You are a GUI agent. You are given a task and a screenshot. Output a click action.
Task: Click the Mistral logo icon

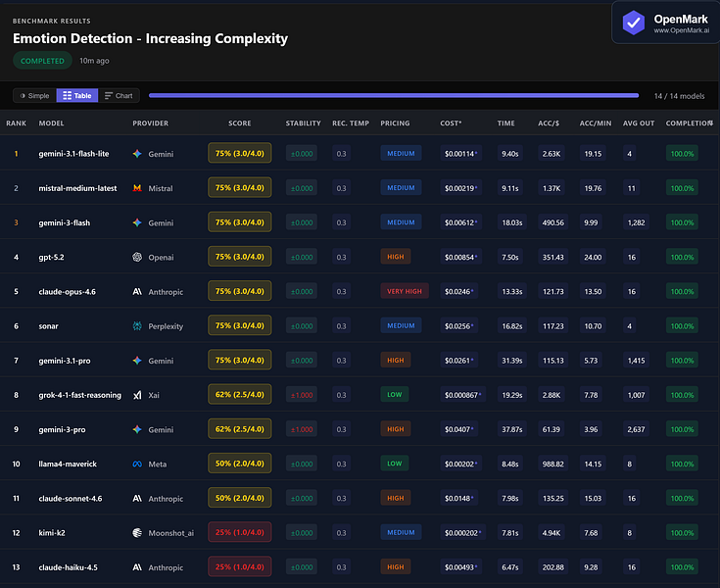[137, 188]
